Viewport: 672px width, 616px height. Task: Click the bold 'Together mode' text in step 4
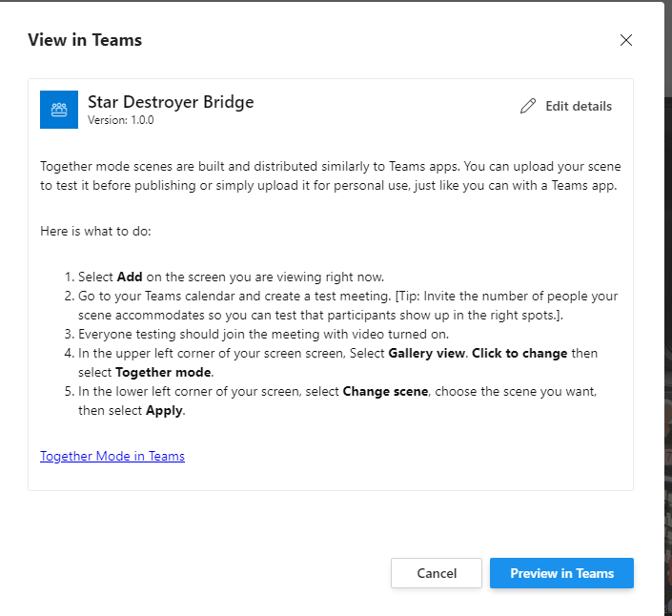[x=171, y=372]
